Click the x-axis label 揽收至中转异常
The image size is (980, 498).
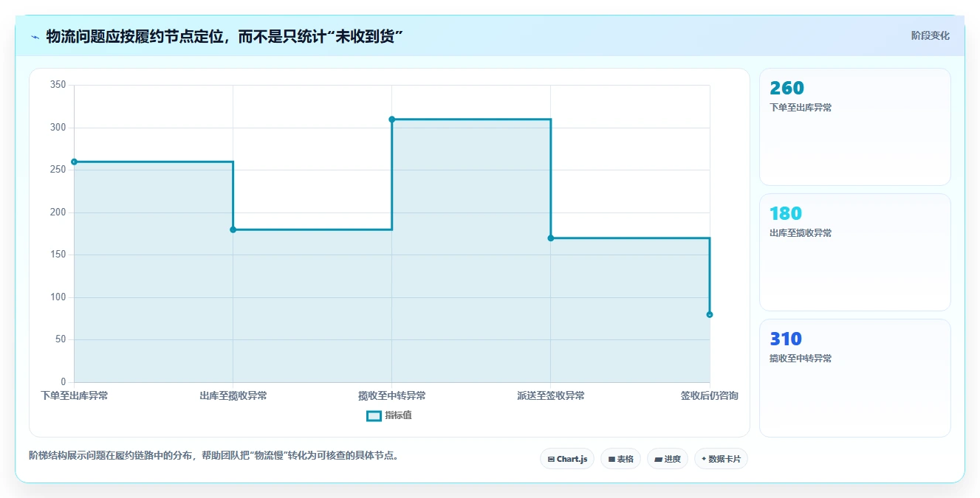pyautogui.click(x=392, y=396)
